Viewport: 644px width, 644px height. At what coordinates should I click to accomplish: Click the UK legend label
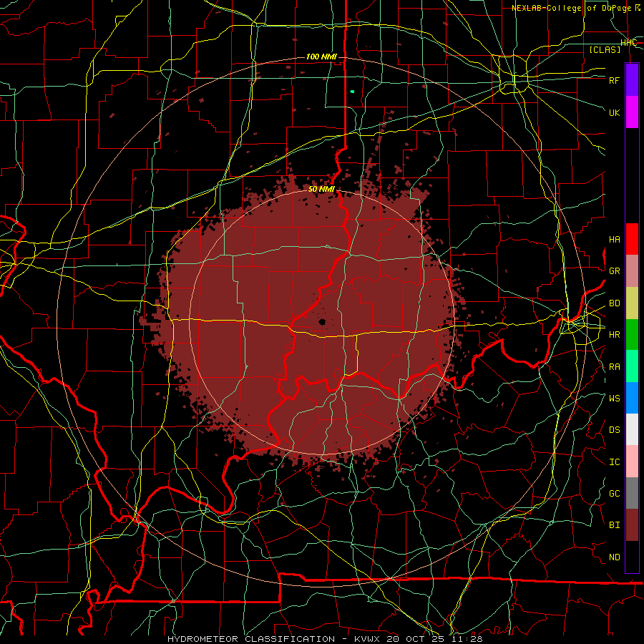pos(615,112)
